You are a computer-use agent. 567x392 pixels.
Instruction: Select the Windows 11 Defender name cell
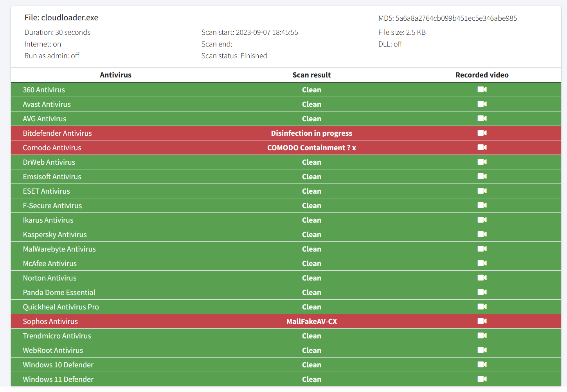click(58, 379)
